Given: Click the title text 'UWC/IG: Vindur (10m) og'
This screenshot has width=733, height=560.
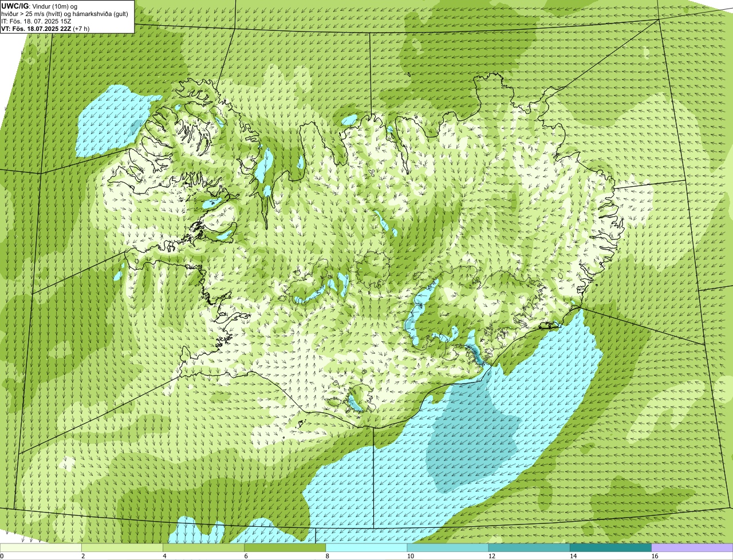Looking at the screenshot, I should pyautogui.click(x=40, y=6).
